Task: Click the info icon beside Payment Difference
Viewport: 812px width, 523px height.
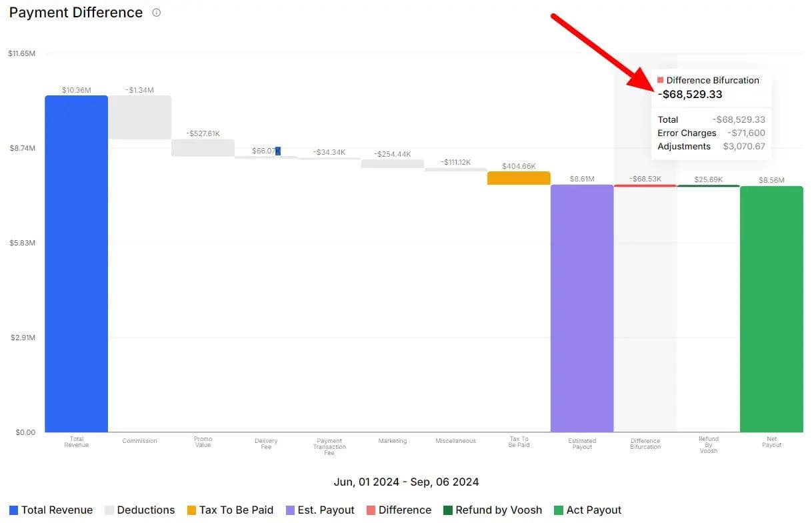Action: click(x=157, y=13)
